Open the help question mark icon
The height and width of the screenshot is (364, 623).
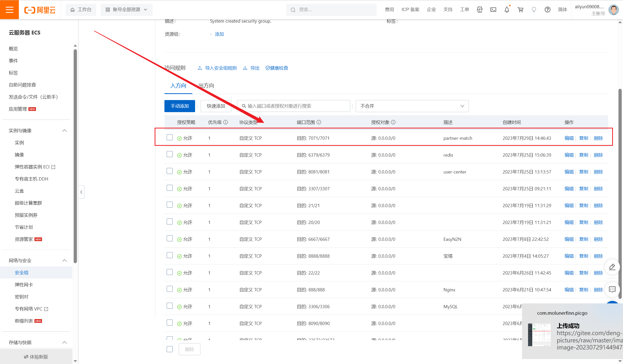point(548,10)
